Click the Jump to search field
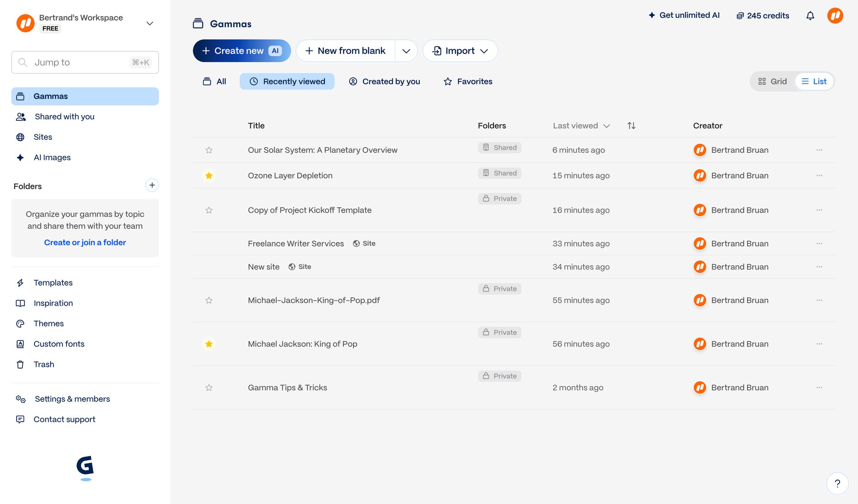This screenshot has width=858, height=504. click(x=85, y=63)
